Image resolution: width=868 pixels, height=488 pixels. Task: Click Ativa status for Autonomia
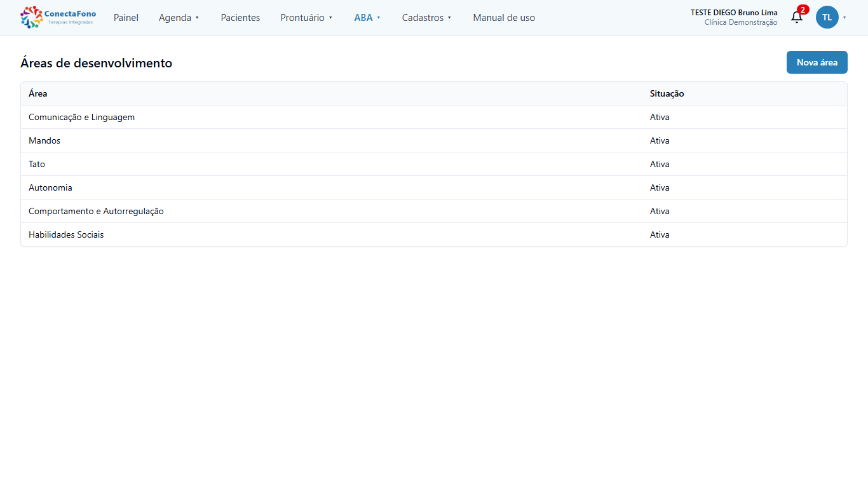[x=660, y=187]
